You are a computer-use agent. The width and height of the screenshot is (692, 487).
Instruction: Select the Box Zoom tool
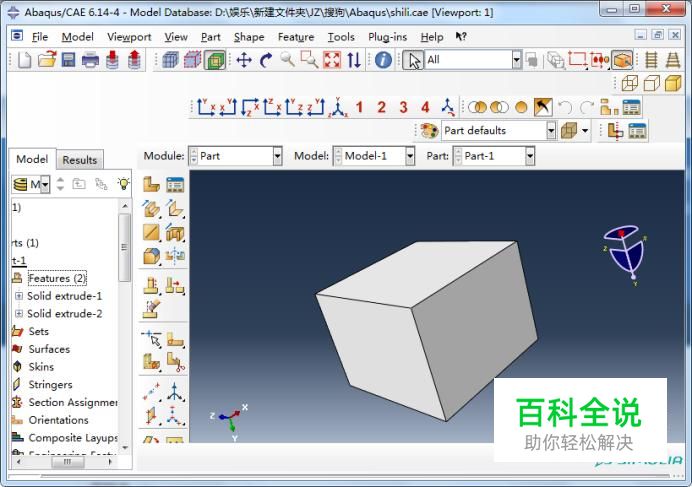coord(309,60)
